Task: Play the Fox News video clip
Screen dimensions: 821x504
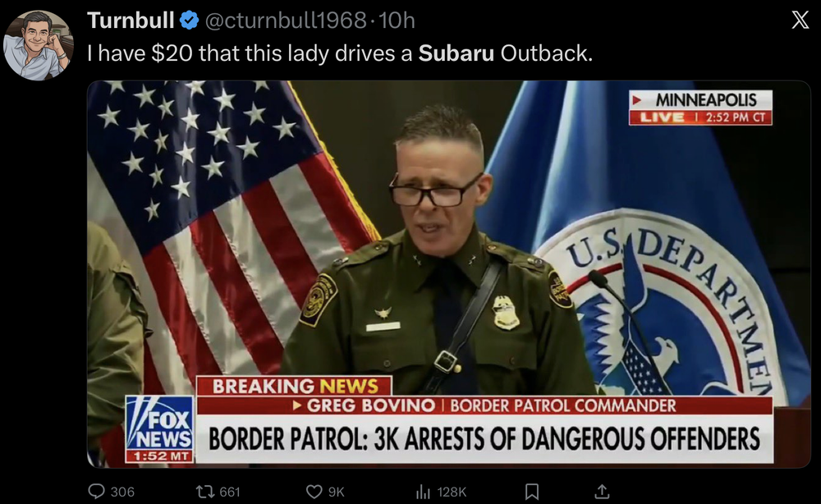Action: tap(449, 273)
